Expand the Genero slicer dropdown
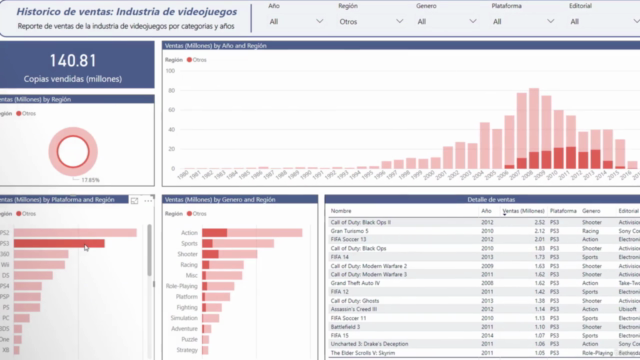 click(447, 21)
